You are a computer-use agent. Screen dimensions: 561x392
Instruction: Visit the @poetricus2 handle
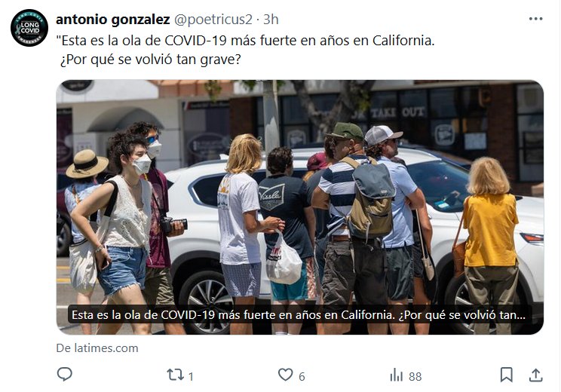213,20
